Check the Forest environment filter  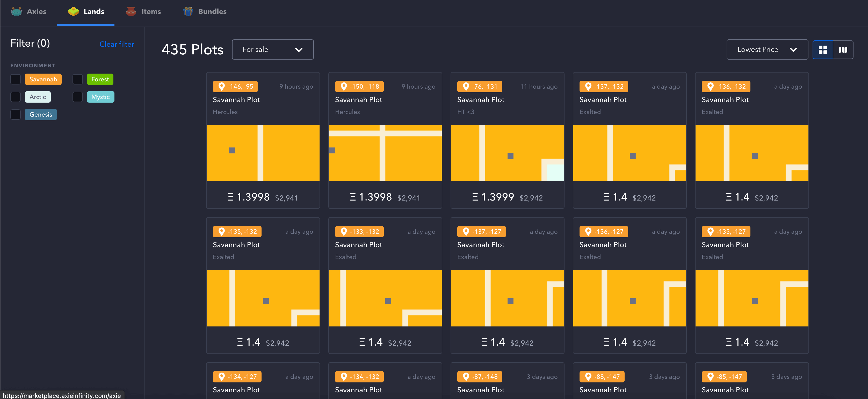[x=77, y=79]
